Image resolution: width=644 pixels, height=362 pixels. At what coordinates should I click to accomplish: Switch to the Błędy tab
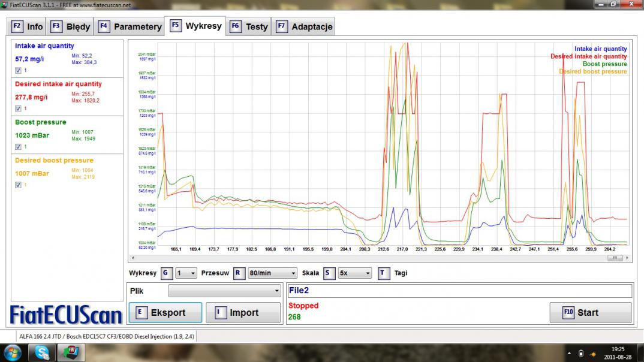[x=70, y=26]
